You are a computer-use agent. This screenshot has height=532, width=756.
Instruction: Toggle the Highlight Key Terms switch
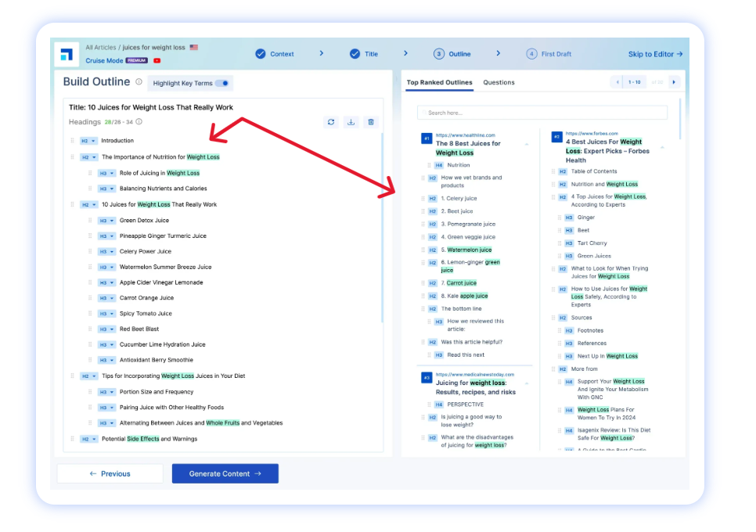point(222,84)
